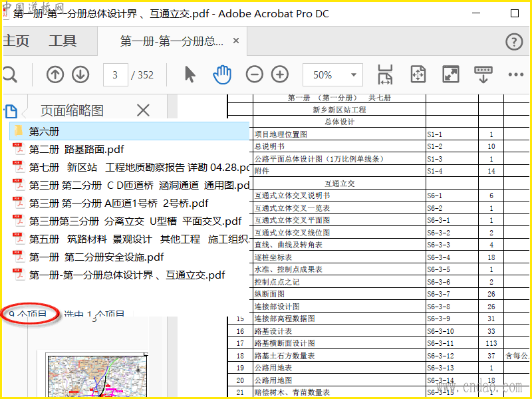This screenshot has height=399, width=532.
Task: Zoom out using the minus icon
Action: (255, 74)
